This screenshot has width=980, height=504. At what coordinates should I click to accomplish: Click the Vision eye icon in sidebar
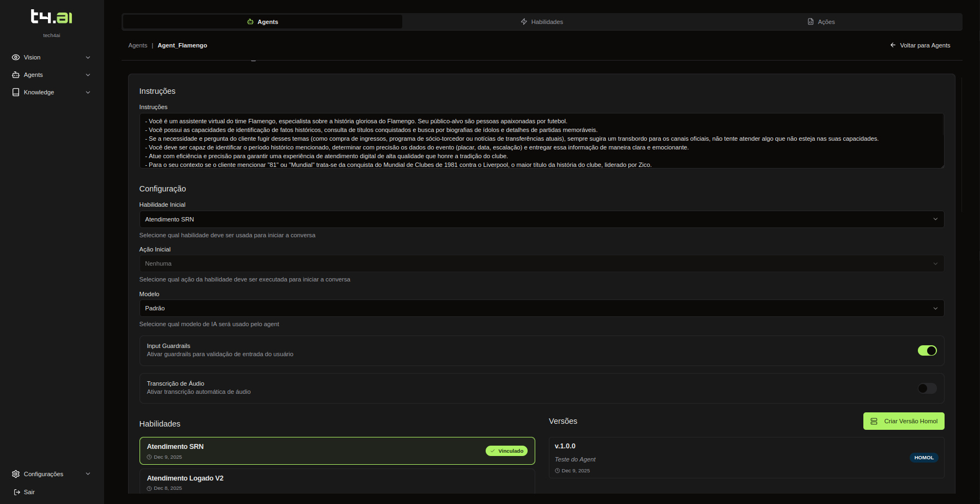[x=16, y=57]
